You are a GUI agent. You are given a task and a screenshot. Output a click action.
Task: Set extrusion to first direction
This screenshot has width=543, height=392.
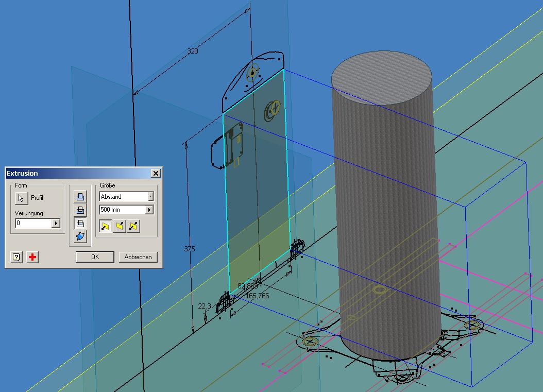coord(106,226)
